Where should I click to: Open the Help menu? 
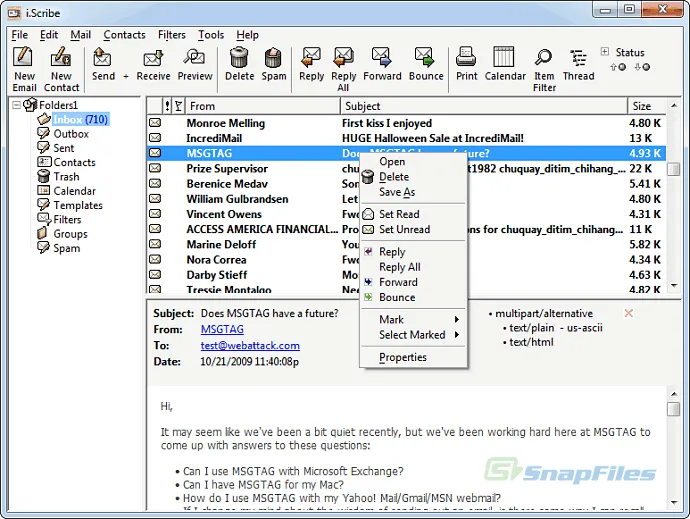[247, 35]
